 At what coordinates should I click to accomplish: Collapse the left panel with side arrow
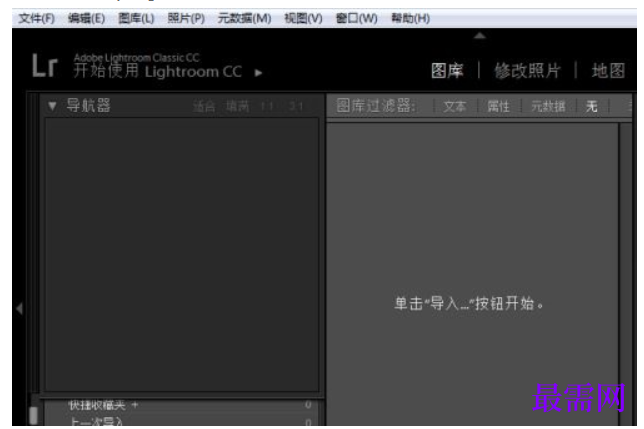pos(19,308)
